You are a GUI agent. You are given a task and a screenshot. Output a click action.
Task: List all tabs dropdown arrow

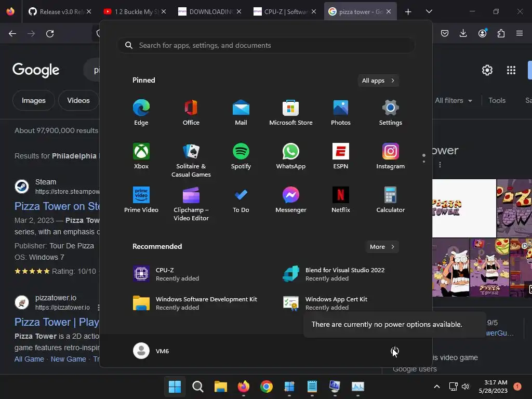(x=429, y=11)
